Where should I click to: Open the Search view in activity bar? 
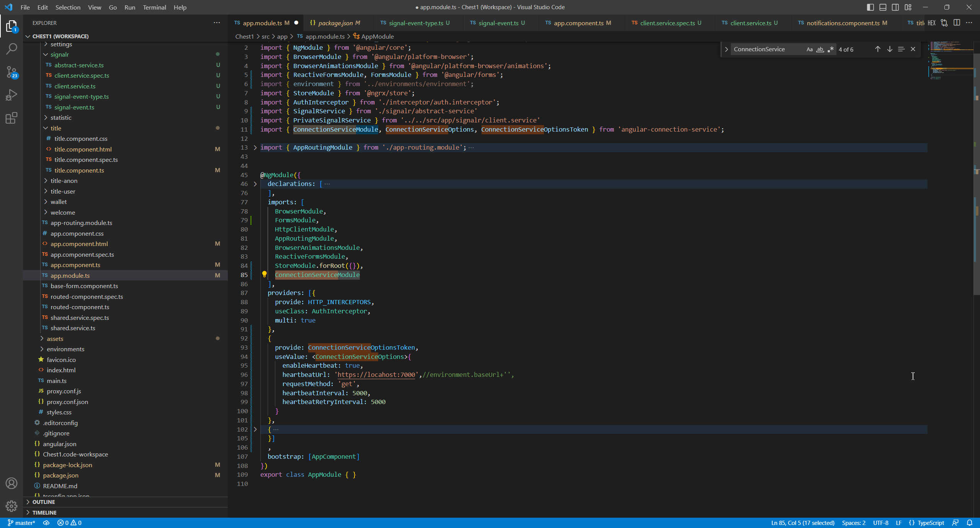[x=11, y=49]
